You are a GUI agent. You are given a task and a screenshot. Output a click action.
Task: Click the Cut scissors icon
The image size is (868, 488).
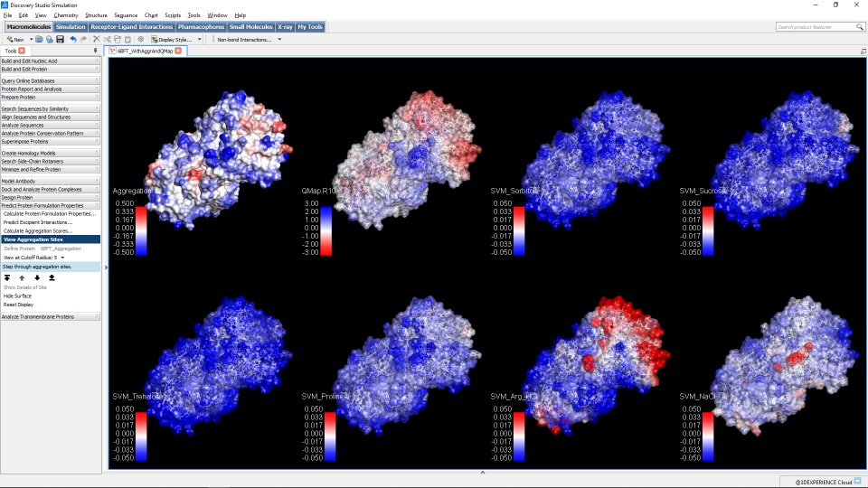click(x=107, y=39)
